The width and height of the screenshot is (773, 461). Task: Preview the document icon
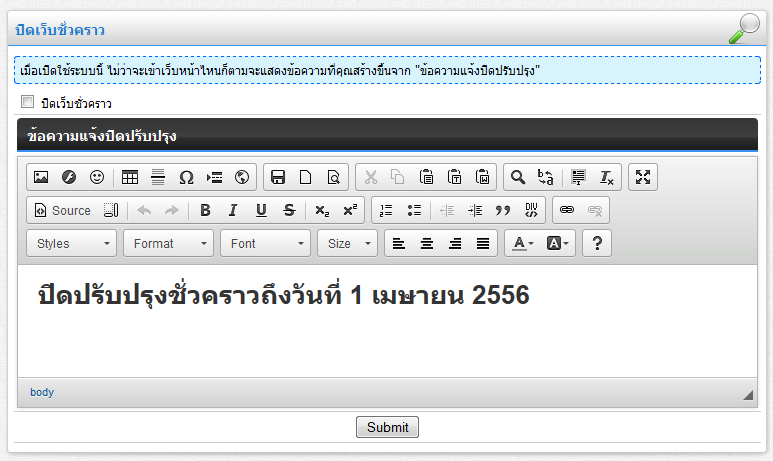click(334, 177)
